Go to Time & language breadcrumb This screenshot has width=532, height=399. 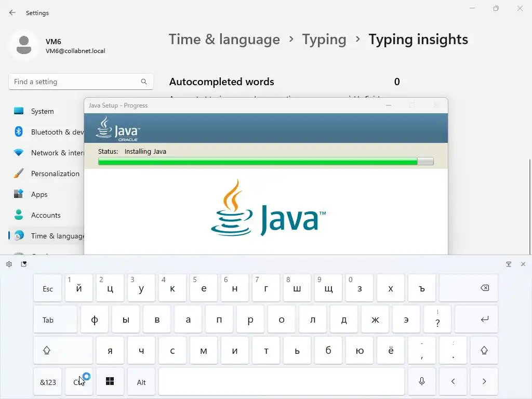(224, 39)
